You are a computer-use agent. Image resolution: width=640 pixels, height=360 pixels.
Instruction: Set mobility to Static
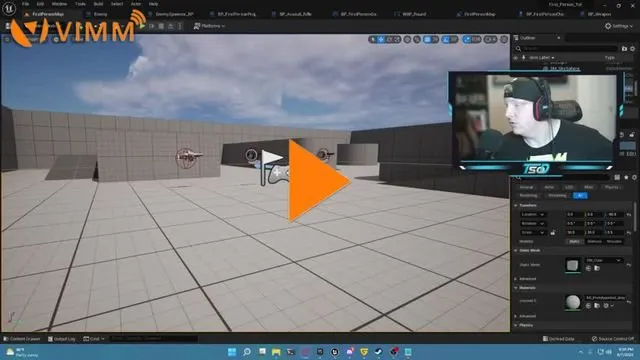(x=574, y=241)
